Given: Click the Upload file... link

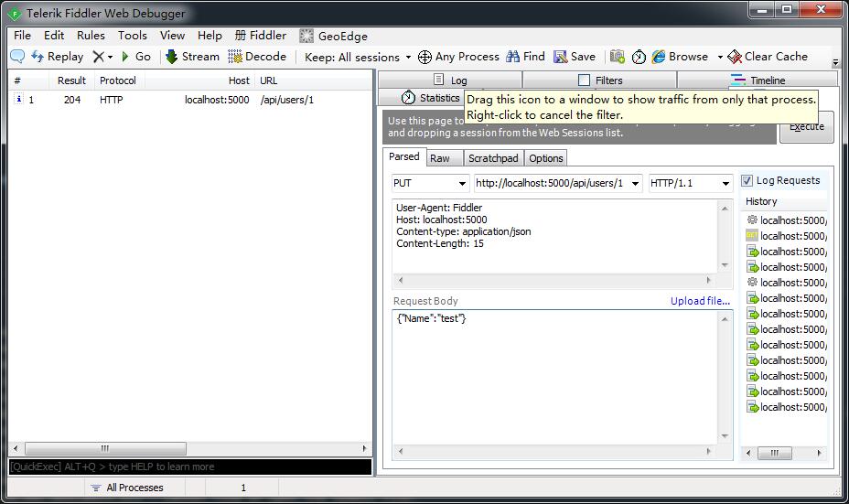Looking at the screenshot, I should pyautogui.click(x=700, y=301).
